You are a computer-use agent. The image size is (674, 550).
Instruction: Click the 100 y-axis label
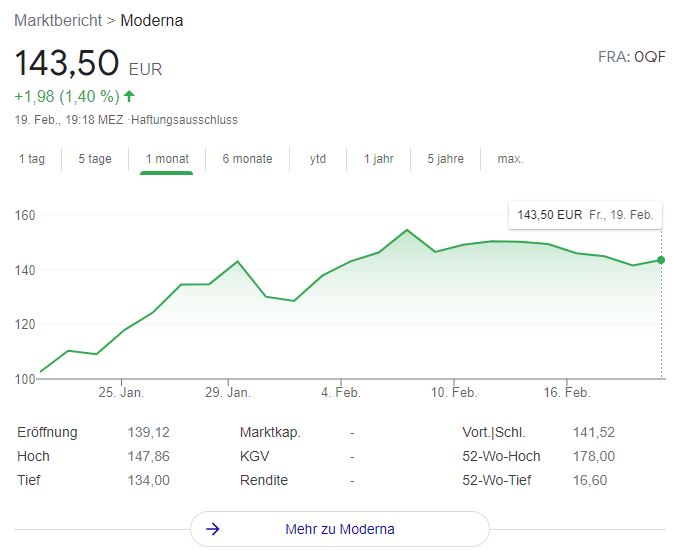click(x=25, y=379)
